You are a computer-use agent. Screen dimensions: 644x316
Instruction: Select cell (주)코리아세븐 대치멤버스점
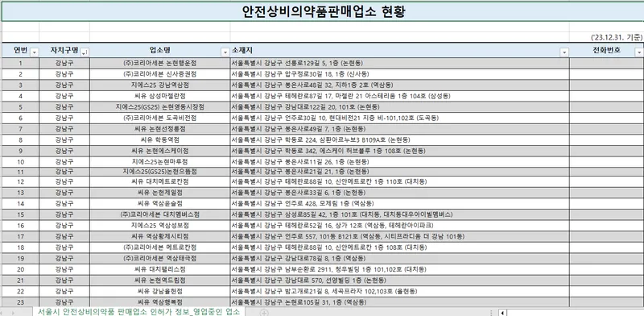point(159,214)
